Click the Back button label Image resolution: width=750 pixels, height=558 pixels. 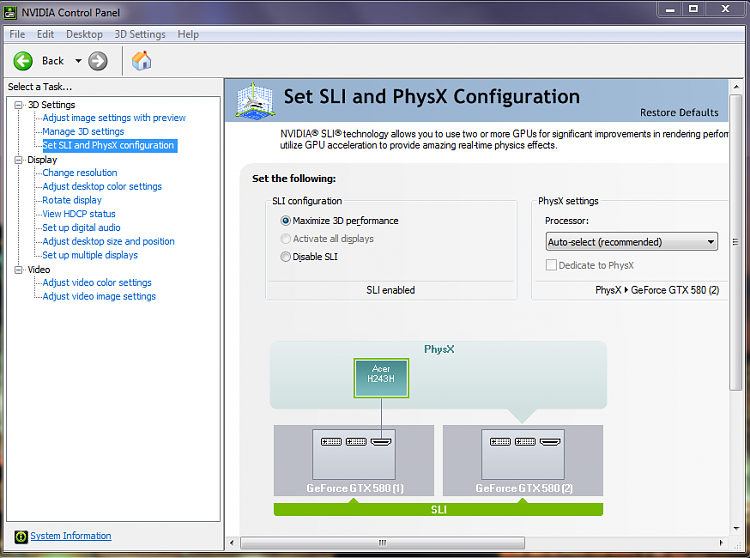53,61
